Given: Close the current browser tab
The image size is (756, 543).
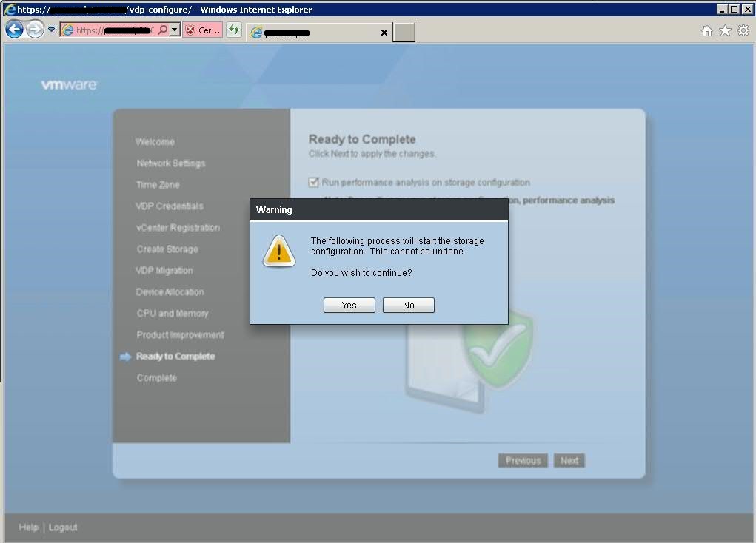Looking at the screenshot, I should click(384, 33).
